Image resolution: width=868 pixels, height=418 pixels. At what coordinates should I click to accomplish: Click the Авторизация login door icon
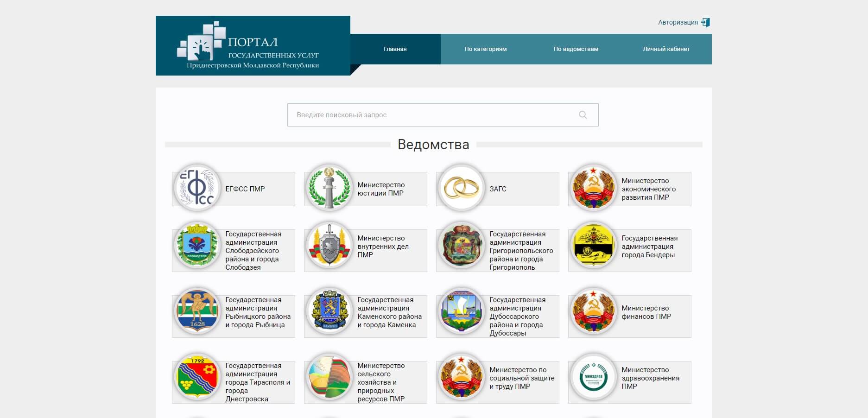pyautogui.click(x=705, y=22)
